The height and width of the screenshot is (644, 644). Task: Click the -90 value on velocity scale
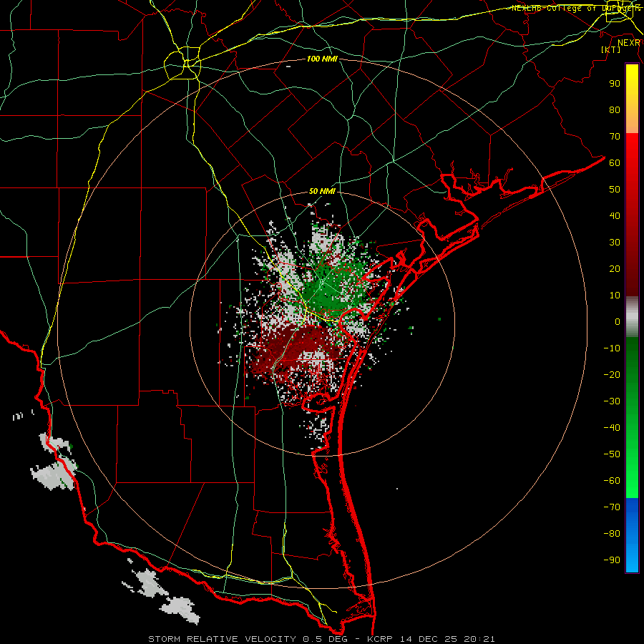coord(612,560)
